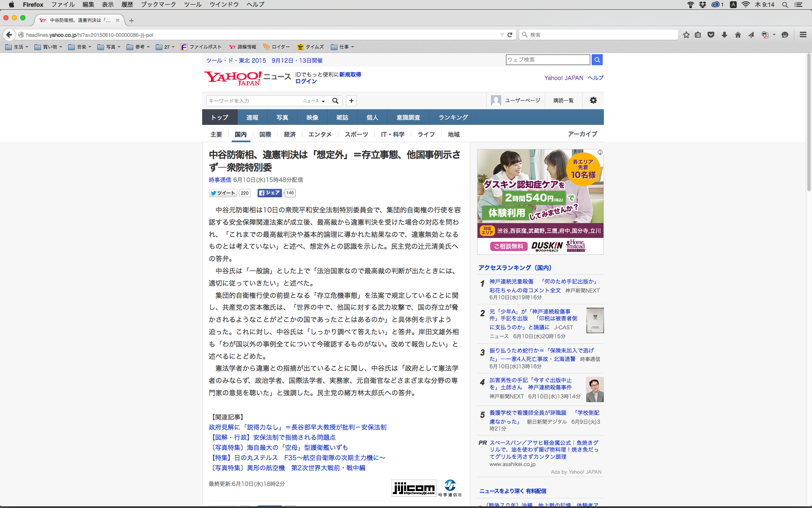Click the Yahoo settings gear icon
This screenshot has width=812, height=508.
point(593,100)
